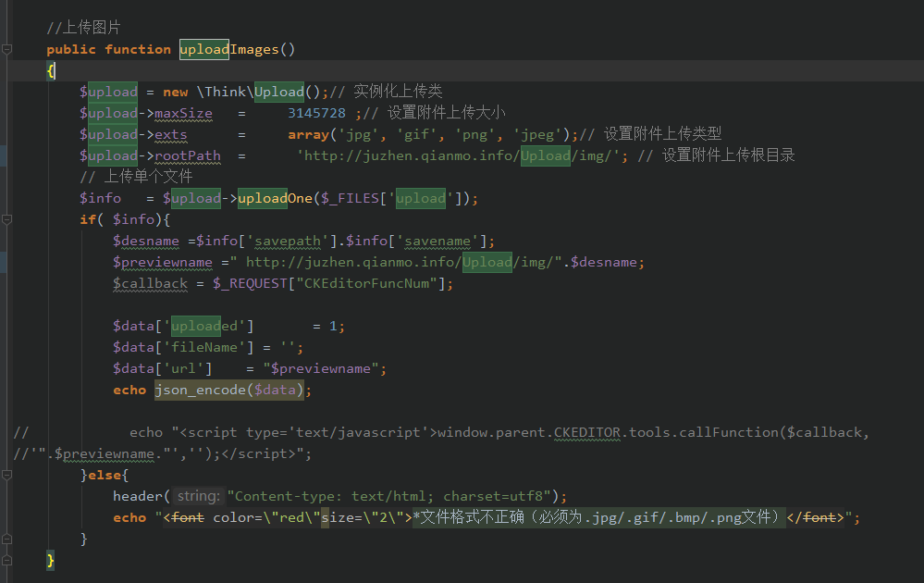Click the 'savename' array key
The image size is (924, 583).
click(437, 242)
